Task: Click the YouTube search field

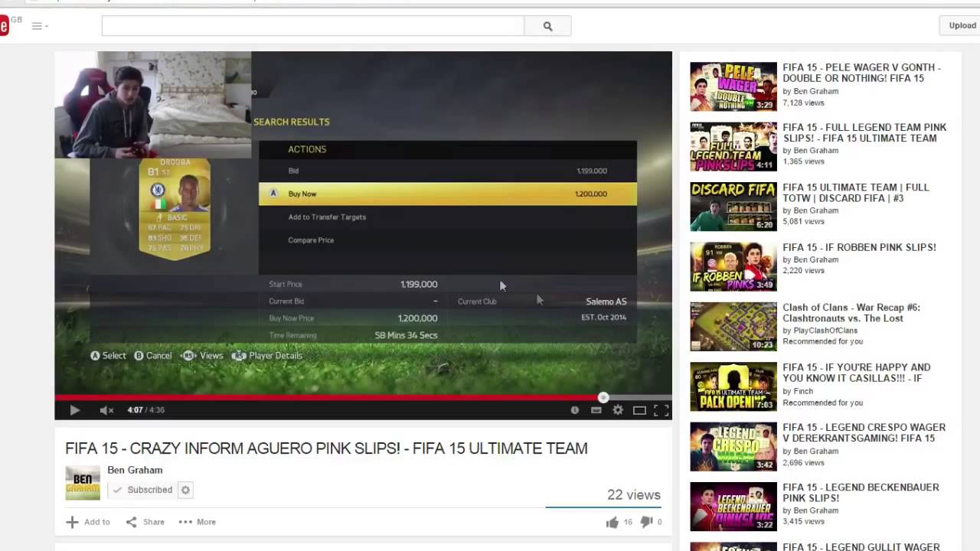Action: point(312,25)
